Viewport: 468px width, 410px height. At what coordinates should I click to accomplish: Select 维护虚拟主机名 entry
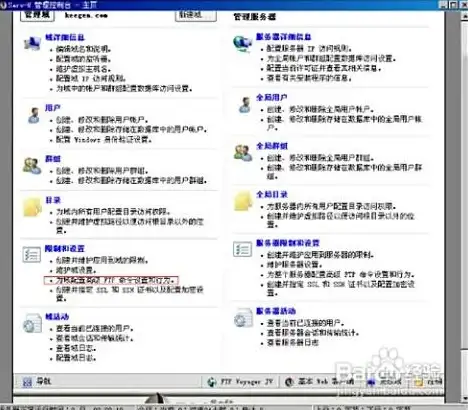(x=83, y=69)
